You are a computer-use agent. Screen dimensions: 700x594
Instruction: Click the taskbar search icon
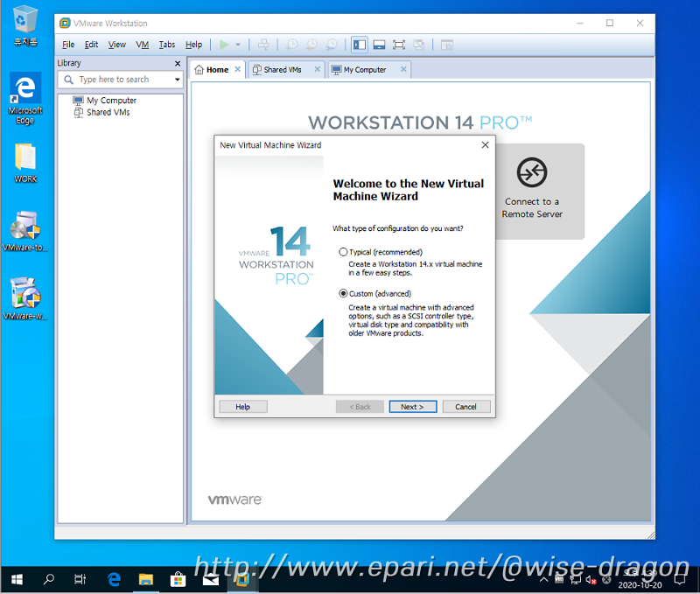pos(49,579)
